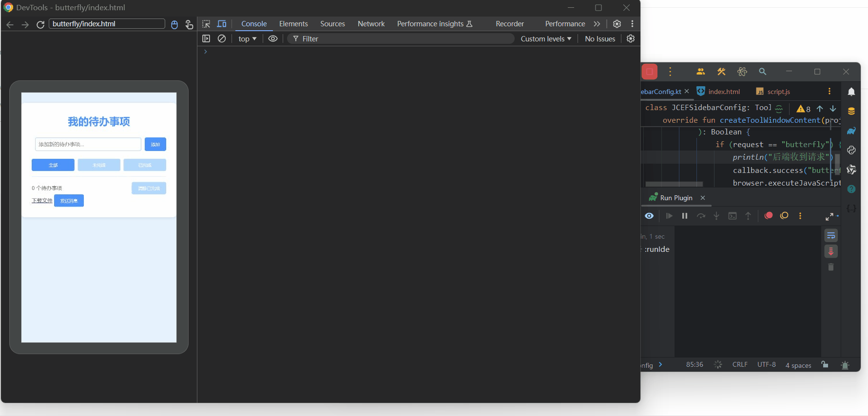This screenshot has width=868, height=416.
Task: Show more DevTools tabs chevron
Action: pyautogui.click(x=597, y=24)
